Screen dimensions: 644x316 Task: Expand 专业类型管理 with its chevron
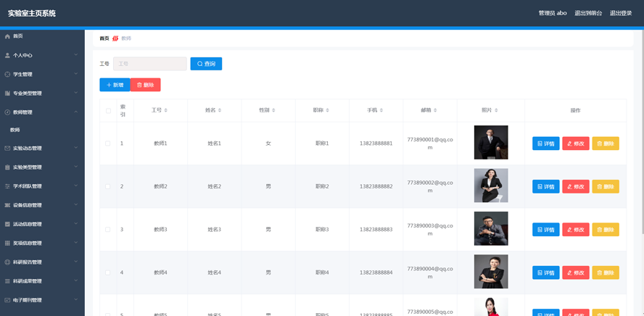(76, 93)
